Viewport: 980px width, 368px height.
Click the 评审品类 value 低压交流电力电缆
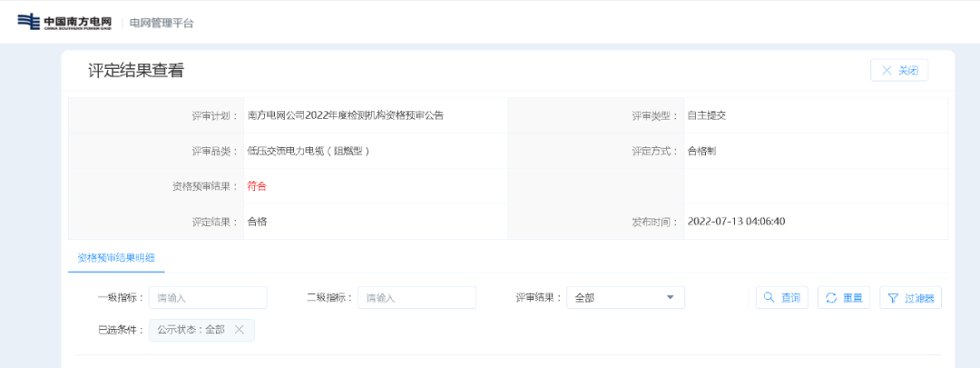309,151
